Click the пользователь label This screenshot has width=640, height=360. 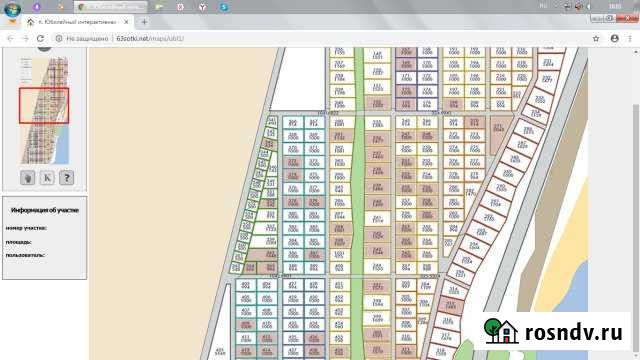[25, 255]
